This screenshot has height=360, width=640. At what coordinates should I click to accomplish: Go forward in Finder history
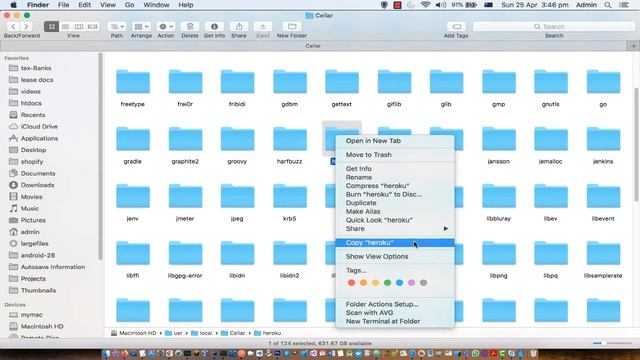pos(26,27)
